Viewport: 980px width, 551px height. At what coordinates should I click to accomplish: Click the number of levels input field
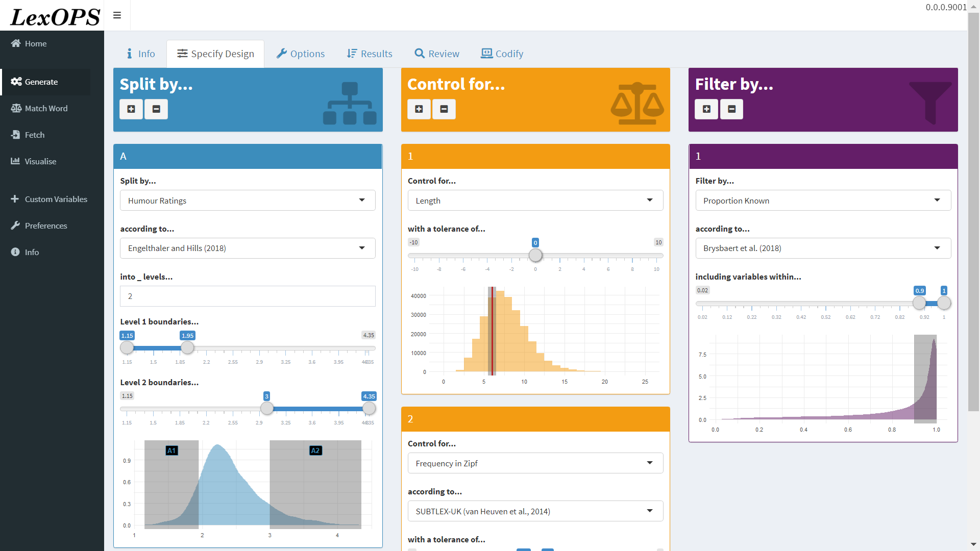point(248,296)
